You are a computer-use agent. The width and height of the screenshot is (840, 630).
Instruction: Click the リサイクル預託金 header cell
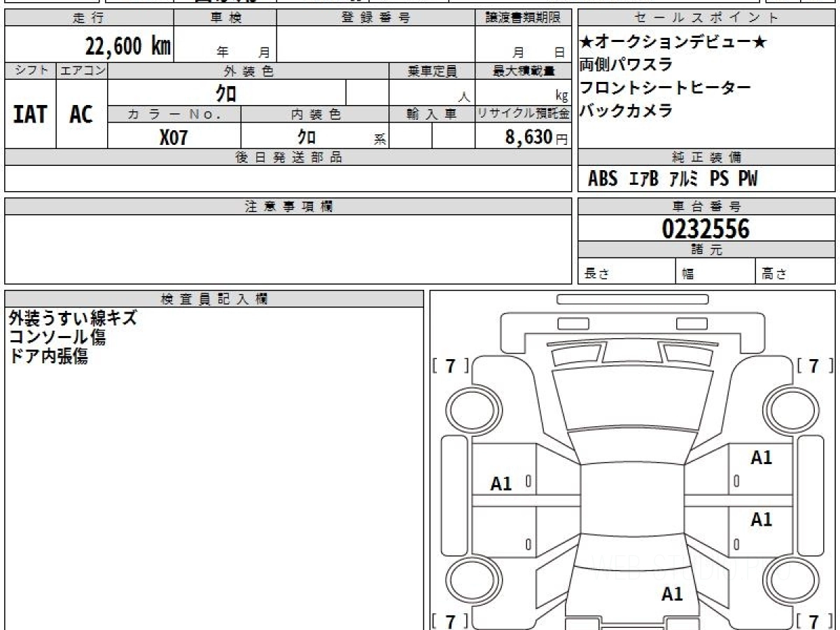tap(524, 114)
